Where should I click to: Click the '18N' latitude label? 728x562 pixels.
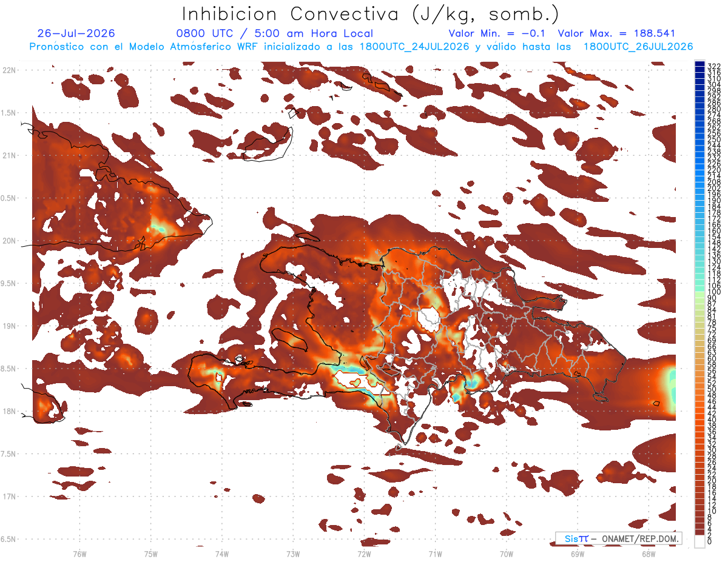8,411
